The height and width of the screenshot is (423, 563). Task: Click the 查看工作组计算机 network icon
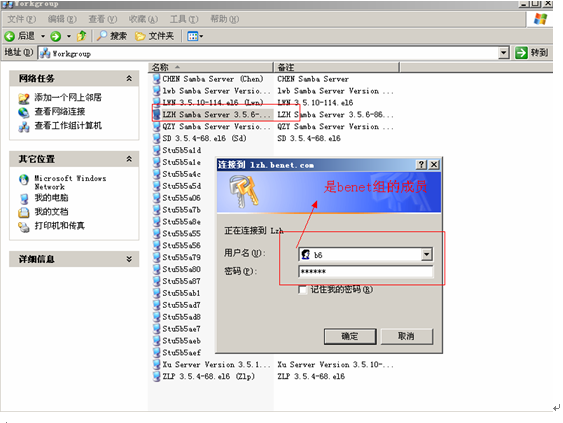(x=24, y=126)
